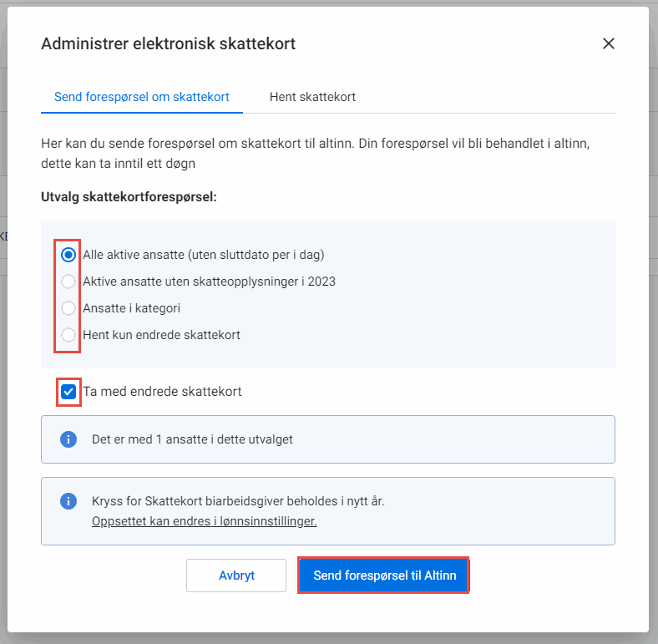The height and width of the screenshot is (644, 658).
Task: Switch to the "Hent skattekort" tab
Action: pyautogui.click(x=312, y=97)
